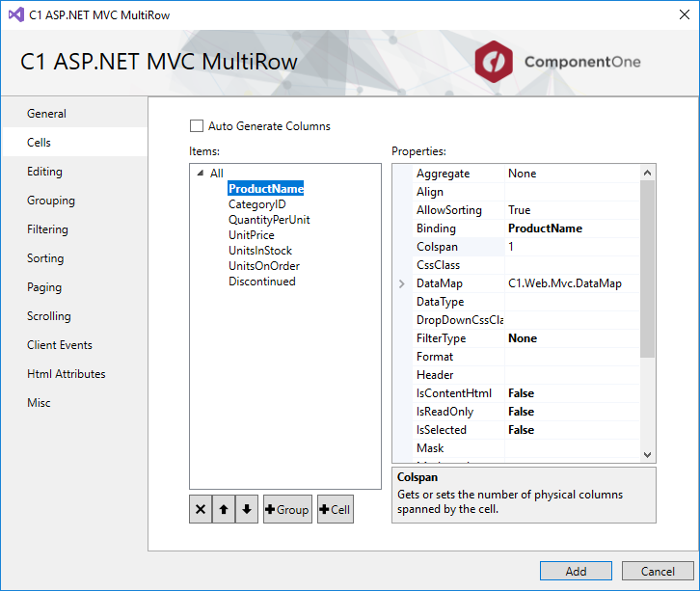Open the Cells tab

point(74,143)
